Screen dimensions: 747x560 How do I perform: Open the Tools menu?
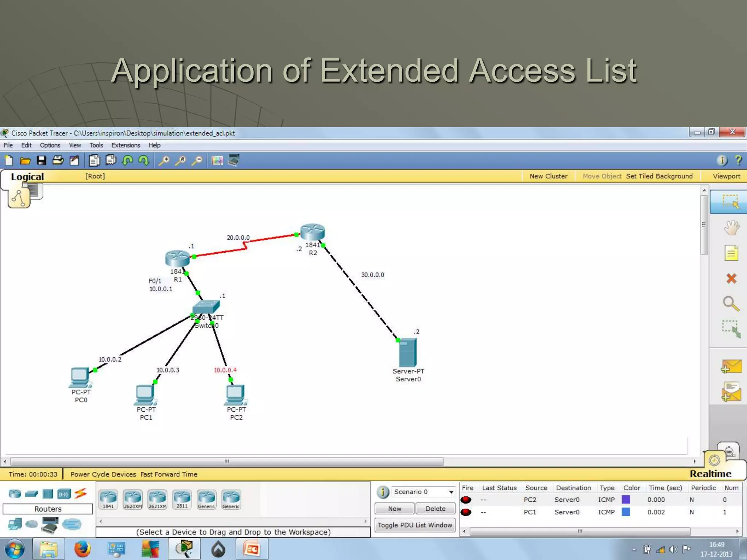[x=96, y=145]
